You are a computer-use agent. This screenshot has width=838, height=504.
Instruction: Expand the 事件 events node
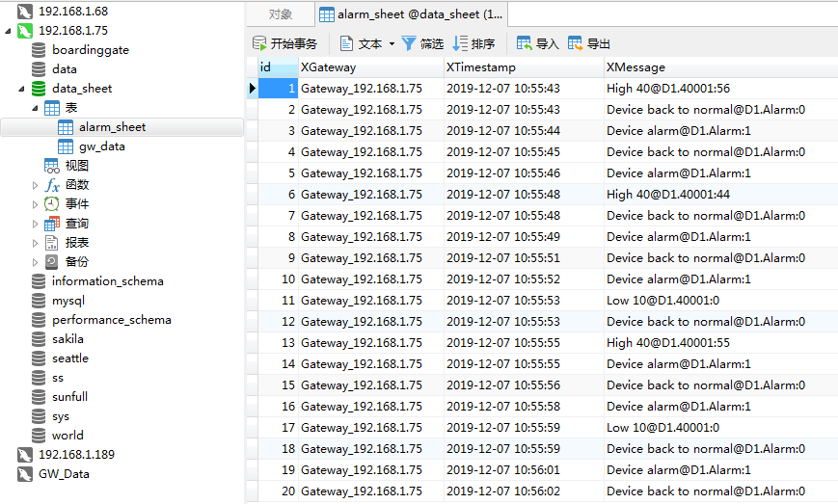[x=36, y=204]
